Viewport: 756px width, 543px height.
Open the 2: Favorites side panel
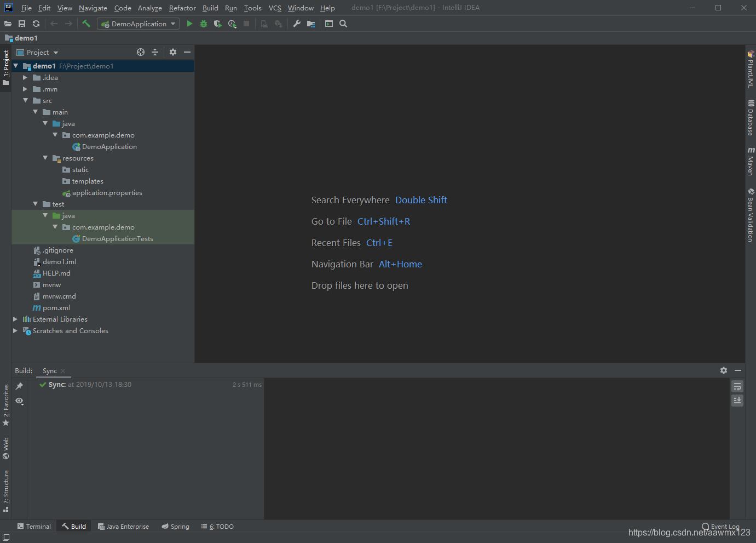6,405
